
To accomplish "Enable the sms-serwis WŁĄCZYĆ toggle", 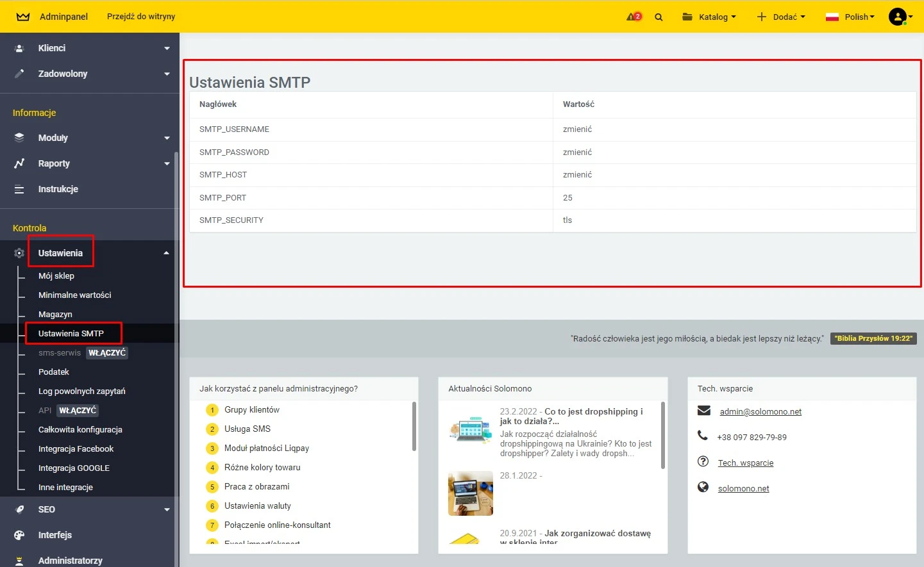I will pyautogui.click(x=107, y=353).
